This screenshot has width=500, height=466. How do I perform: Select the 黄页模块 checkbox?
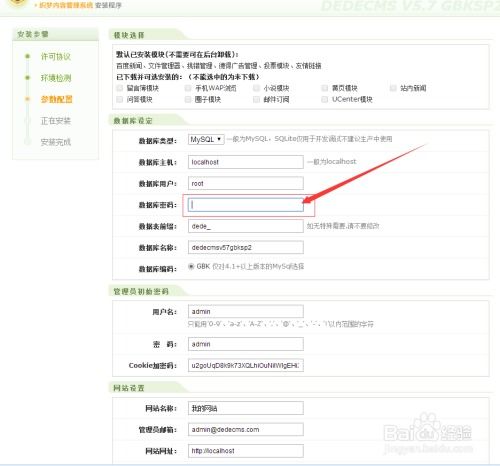pyautogui.click(x=325, y=88)
